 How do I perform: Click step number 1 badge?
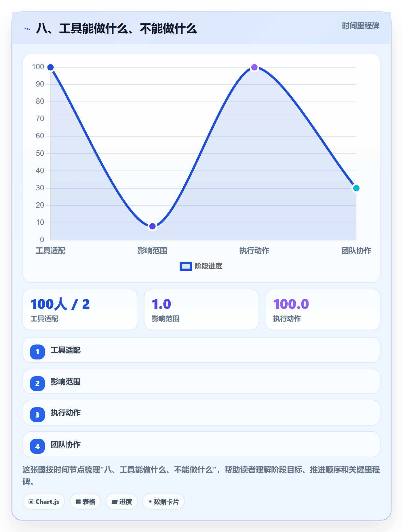[x=37, y=352]
